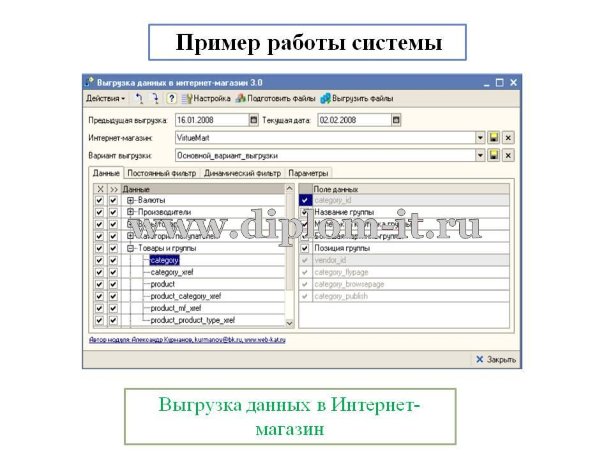
Task: Click Подготовить файлы in toolbar
Action: click(x=275, y=98)
